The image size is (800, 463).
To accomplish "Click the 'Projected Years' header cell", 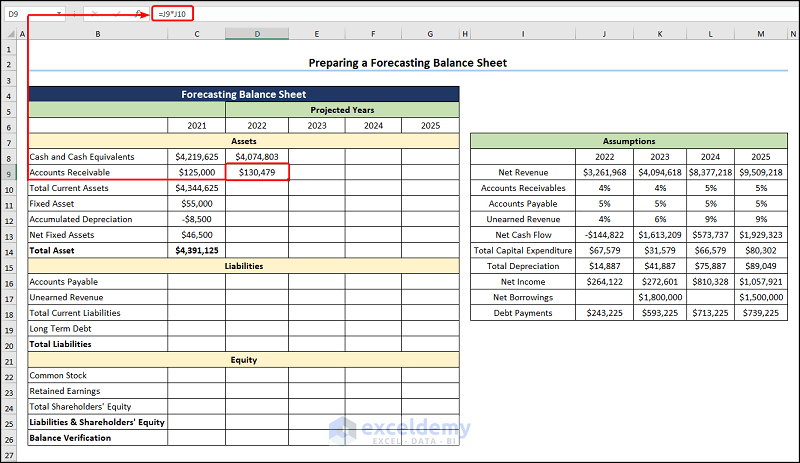I will coord(342,110).
